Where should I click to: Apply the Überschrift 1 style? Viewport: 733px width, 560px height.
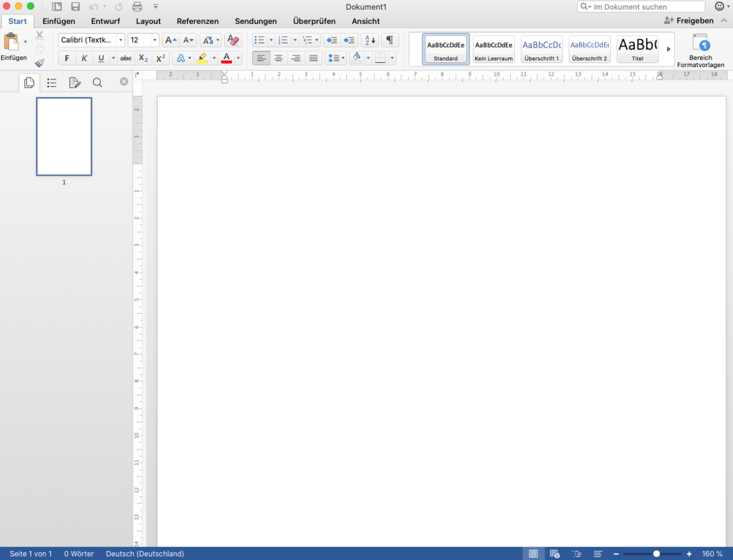(542, 49)
